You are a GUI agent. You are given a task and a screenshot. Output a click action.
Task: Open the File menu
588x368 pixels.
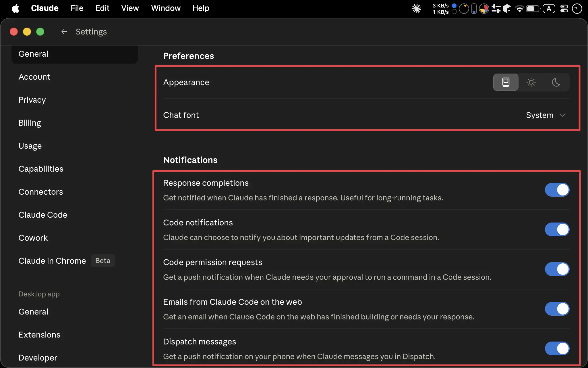click(77, 8)
